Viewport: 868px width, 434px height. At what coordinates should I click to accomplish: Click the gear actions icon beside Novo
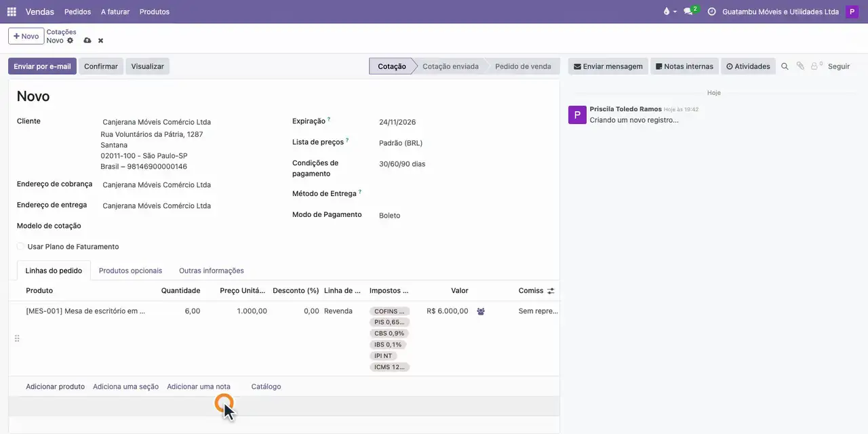click(70, 41)
